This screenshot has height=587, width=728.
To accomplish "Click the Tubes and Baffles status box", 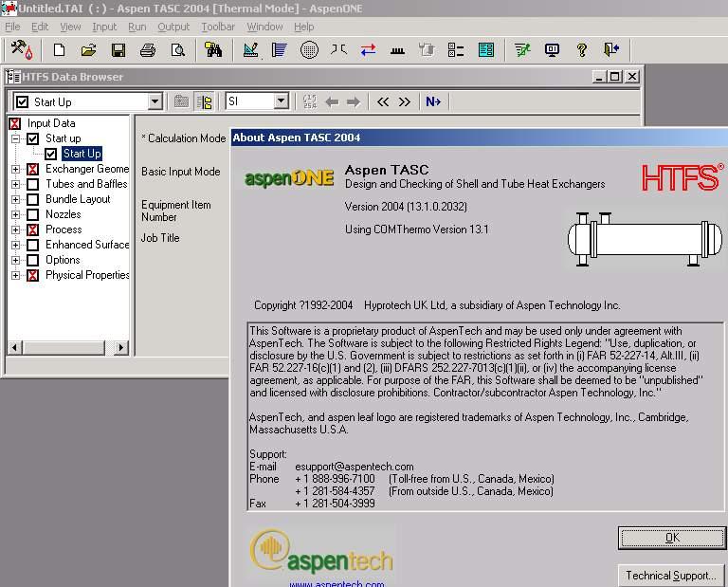I will coord(32,184).
